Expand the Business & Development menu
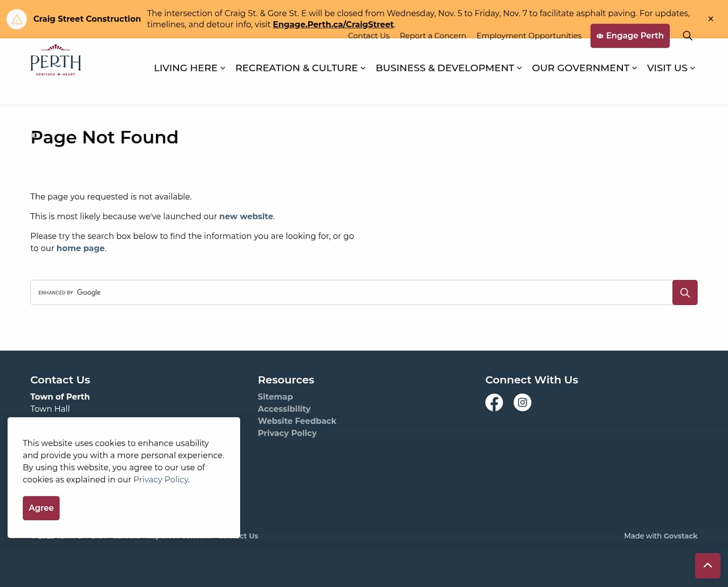Image resolution: width=728 pixels, height=587 pixels. point(448,68)
